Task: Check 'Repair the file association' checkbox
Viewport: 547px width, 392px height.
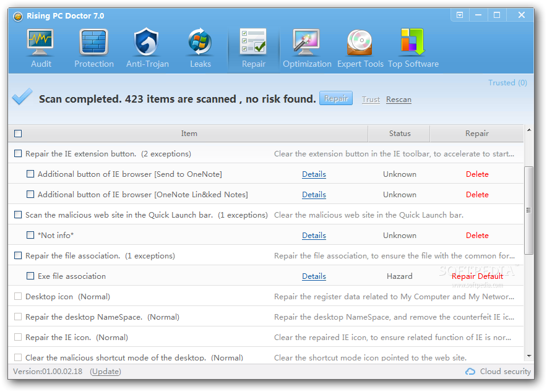Action: (18, 255)
